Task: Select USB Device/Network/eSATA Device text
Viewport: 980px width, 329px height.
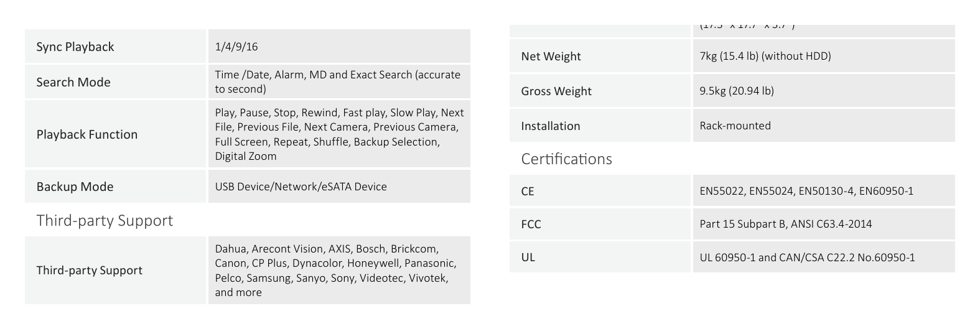Action: [x=301, y=187]
